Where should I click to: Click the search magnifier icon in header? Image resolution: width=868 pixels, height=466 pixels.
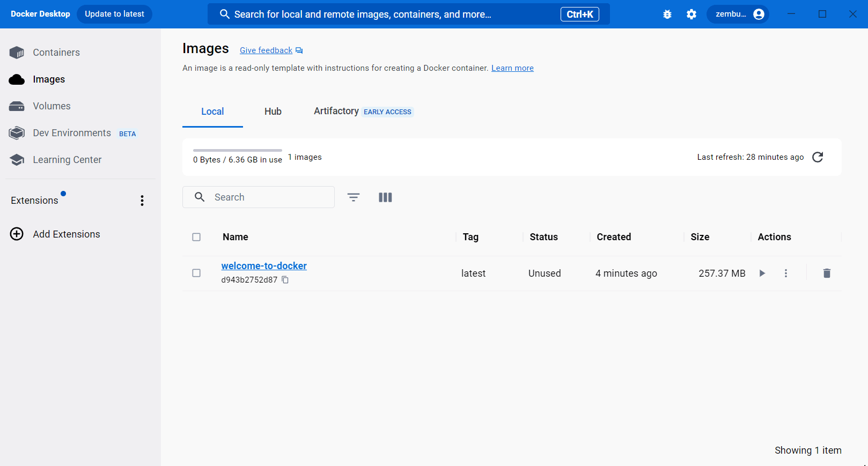click(x=225, y=14)
